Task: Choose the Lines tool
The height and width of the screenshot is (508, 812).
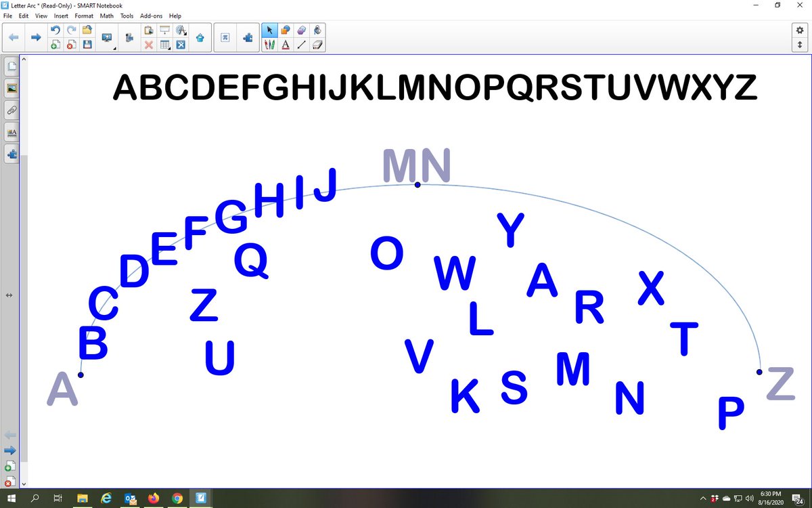Action: (301, 45)
